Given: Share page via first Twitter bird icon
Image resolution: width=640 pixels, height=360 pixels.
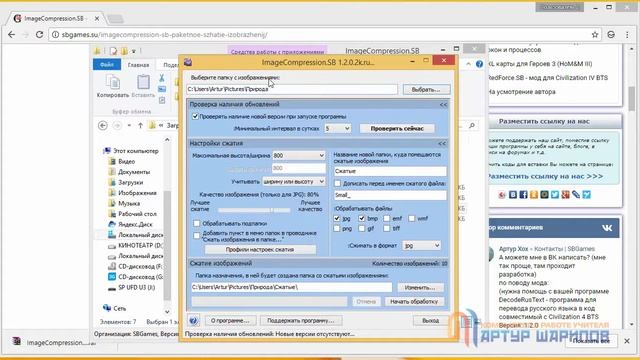Looking at the screenshot, I should [555, 195].
